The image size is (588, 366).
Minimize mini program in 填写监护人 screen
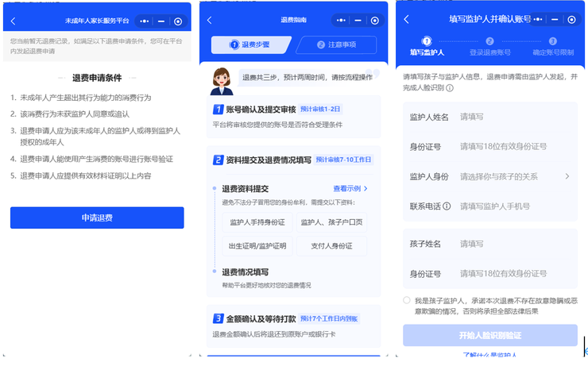555,19
